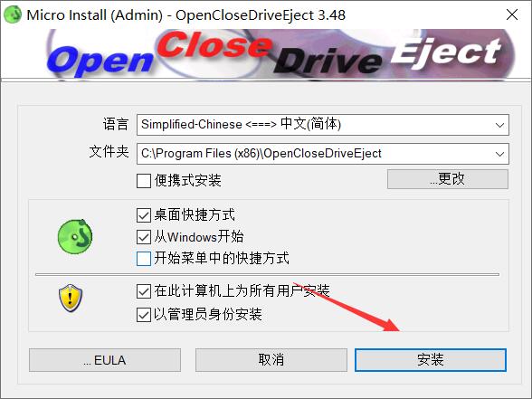The width and height of the screenshot is (532, 399).
Task: Expand the 文件夹 folder path dropdown arrow
Action: pyautogui.click(x=499, y=154)
